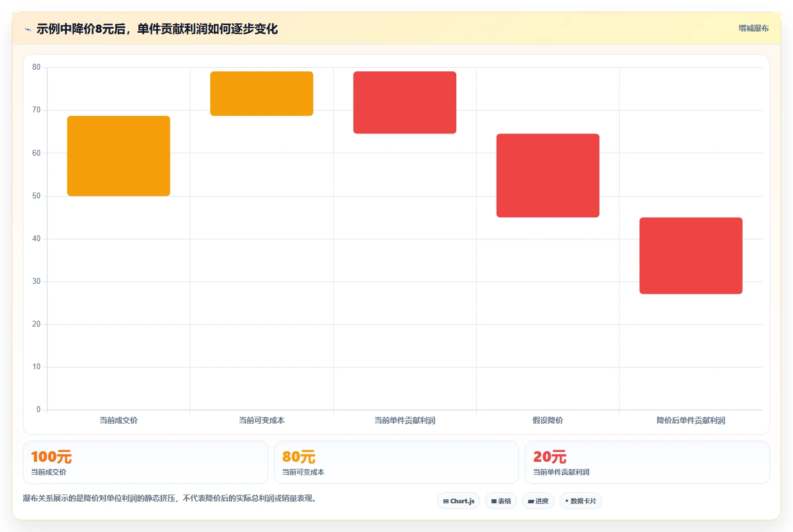Click the chart title 示例中降价8元后

click(157, 29)
